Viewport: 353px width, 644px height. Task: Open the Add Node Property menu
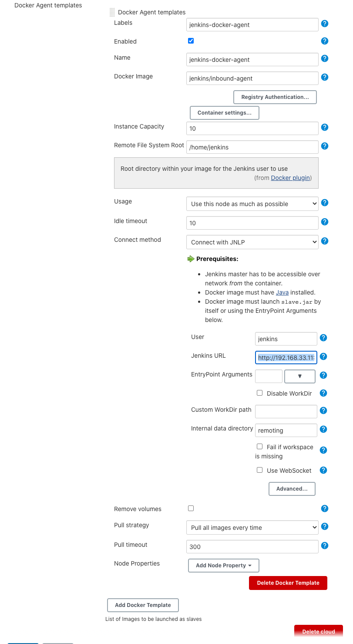[x=223, y=565]
